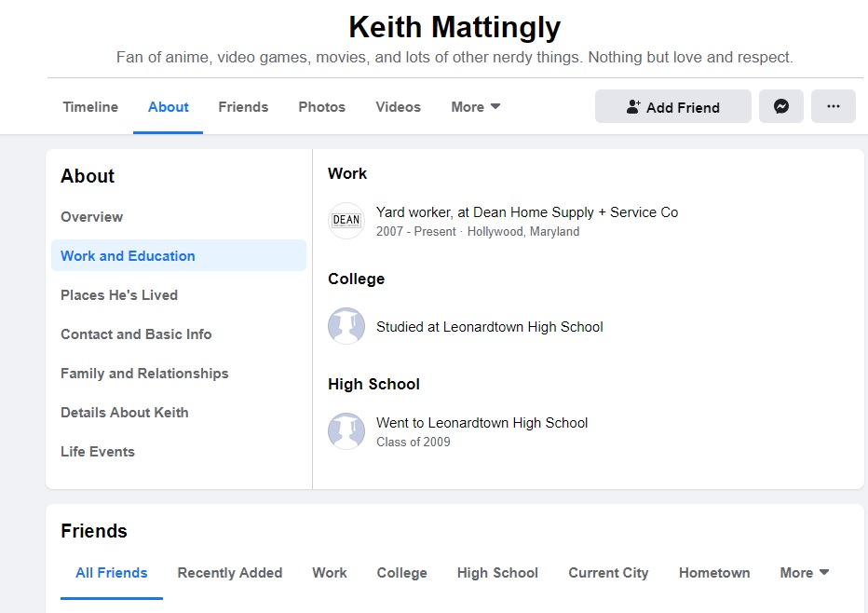Open Leonardtown High School under College
868x613 pixels.
coord(522,327)
